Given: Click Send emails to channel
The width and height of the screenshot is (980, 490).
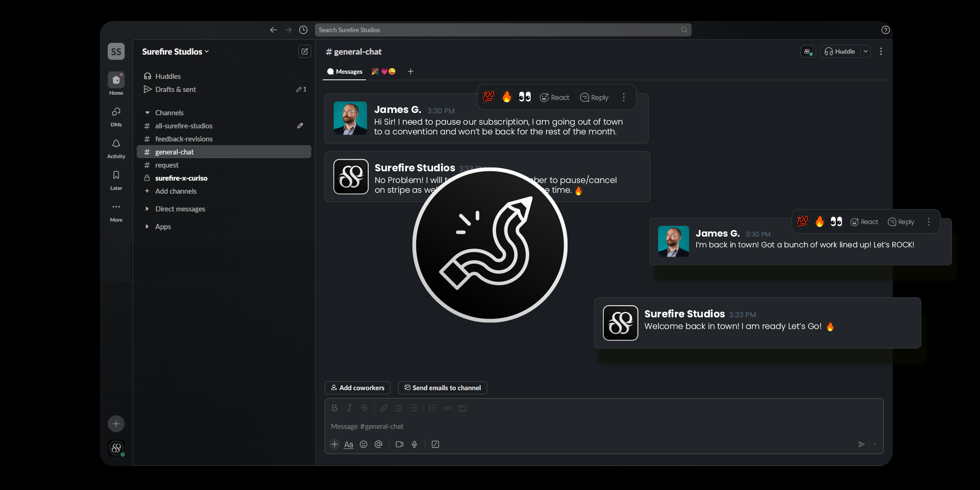Looking at the screenshot, I should click(442, 388).
